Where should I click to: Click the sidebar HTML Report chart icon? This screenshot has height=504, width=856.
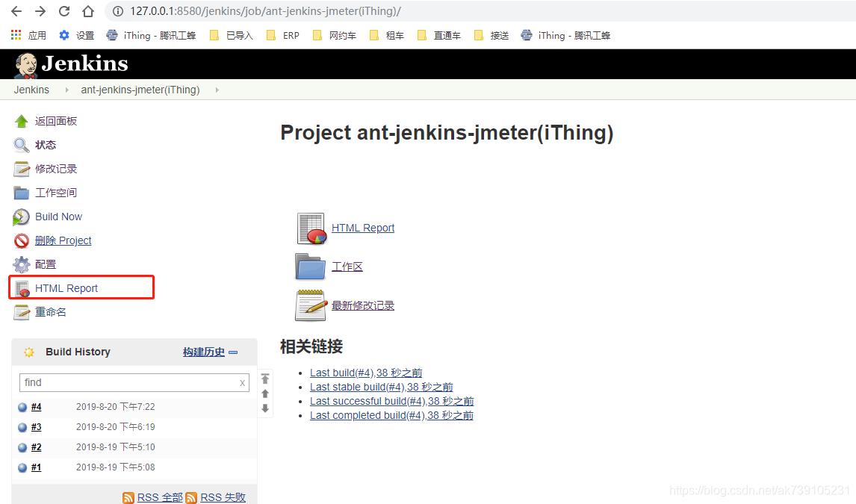[x=22, y=288]
